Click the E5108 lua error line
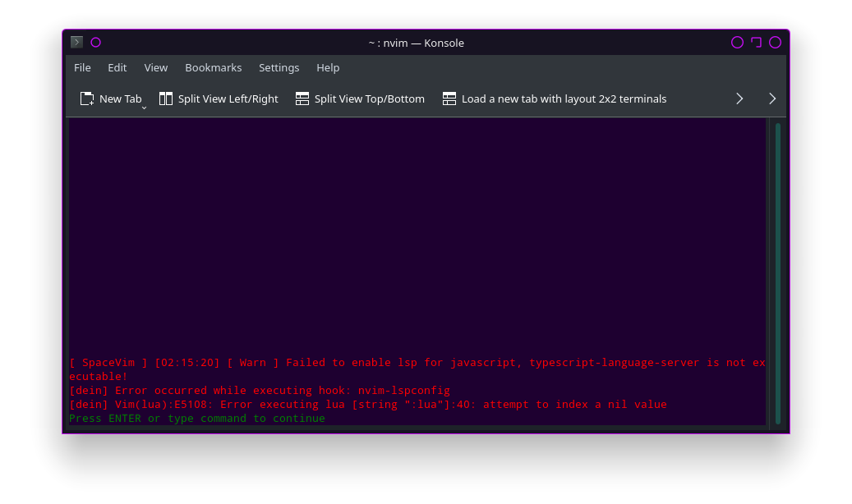Screen dimensions: 852x504 (368, 405)
